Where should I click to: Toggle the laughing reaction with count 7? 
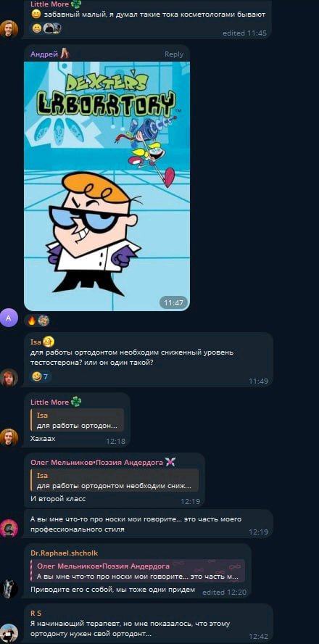point(40,376)
